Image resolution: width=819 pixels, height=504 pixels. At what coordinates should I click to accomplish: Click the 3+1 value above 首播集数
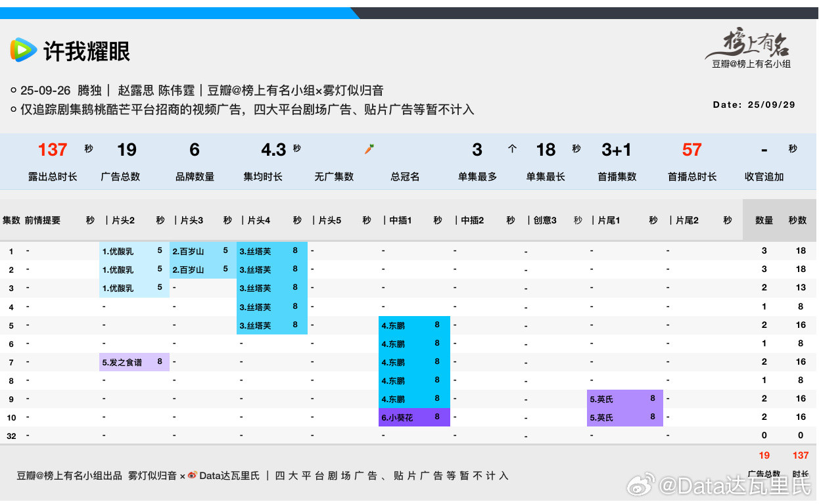[617, 150]
